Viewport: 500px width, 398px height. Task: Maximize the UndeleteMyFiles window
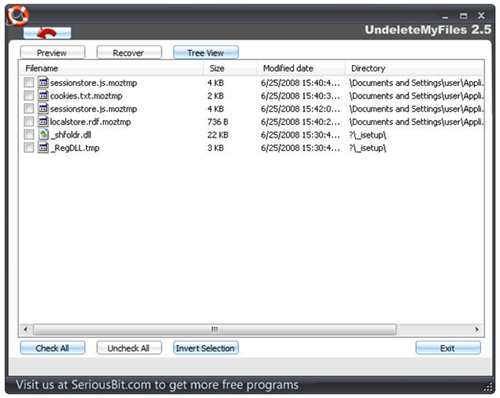pyautogui.click(x=463, y=16)
